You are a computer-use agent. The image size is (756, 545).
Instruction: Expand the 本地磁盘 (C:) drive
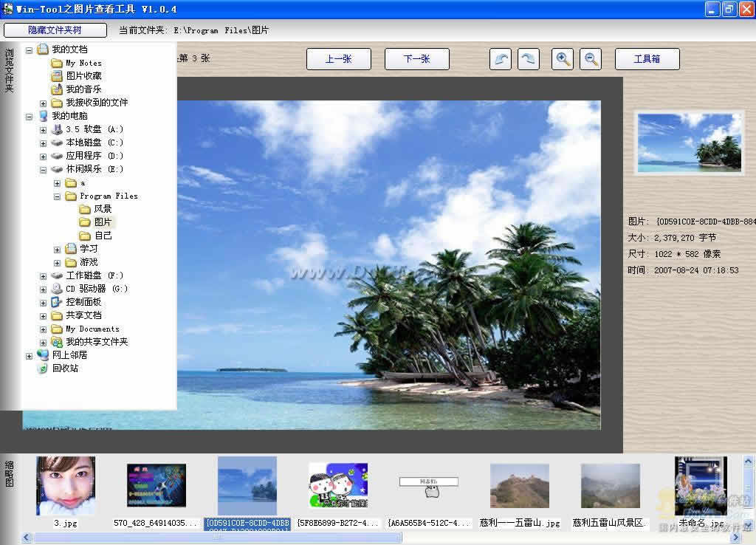43,143
